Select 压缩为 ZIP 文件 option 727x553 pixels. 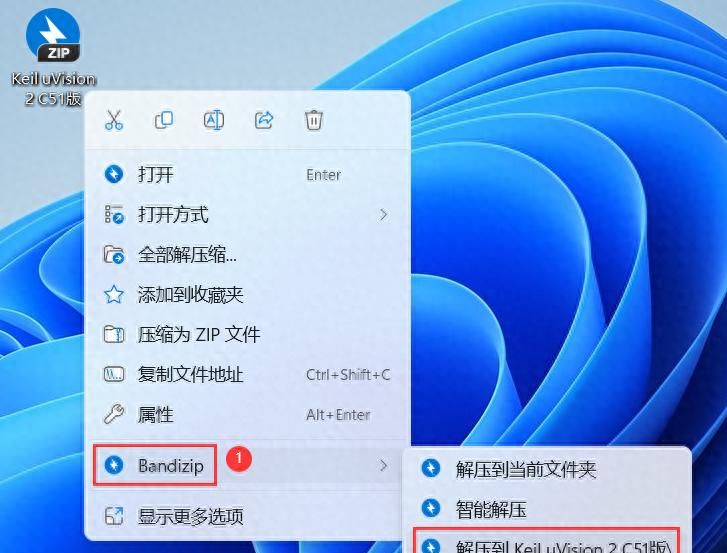tap(247, 334)
